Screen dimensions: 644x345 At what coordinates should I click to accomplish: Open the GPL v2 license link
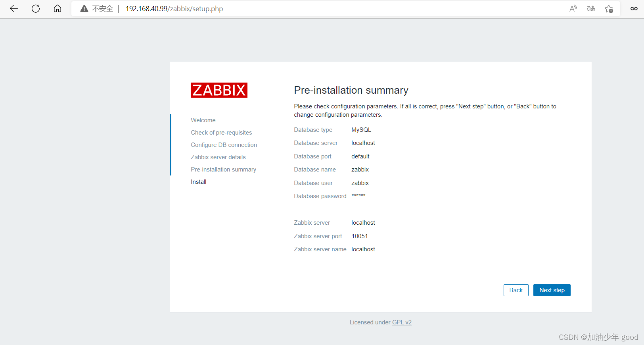(402, 322)
